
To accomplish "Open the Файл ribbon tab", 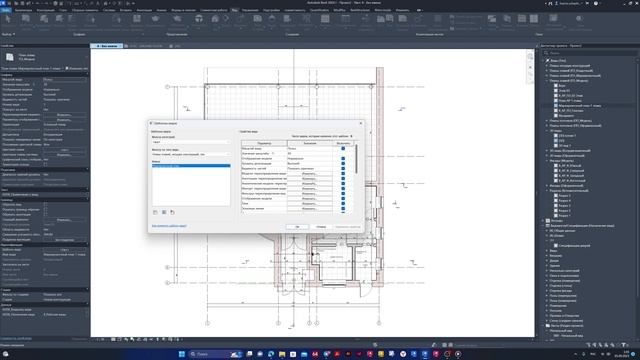I will point(6,10).
